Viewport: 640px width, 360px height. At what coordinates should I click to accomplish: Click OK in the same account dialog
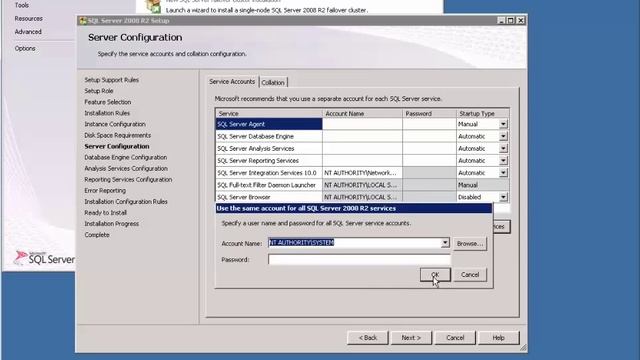[x=435, y=275]
